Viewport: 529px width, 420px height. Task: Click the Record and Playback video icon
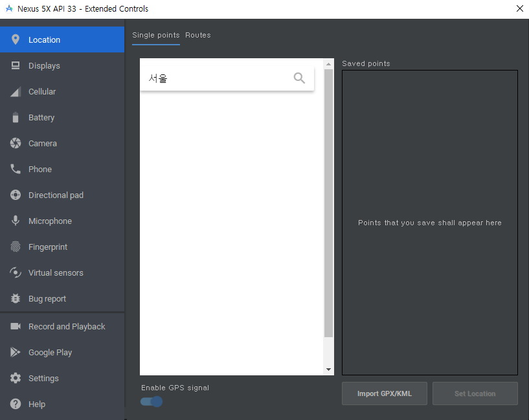click(x=15, y=326)
